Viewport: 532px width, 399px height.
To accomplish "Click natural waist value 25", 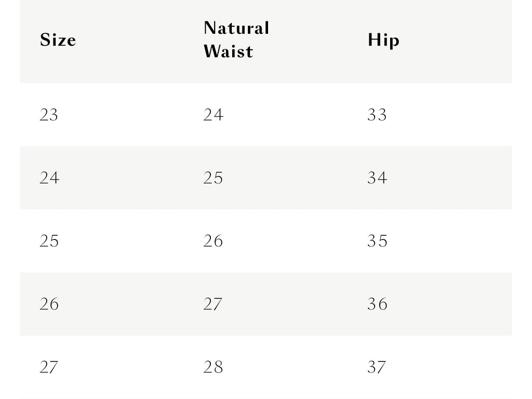I will point(213,178).
